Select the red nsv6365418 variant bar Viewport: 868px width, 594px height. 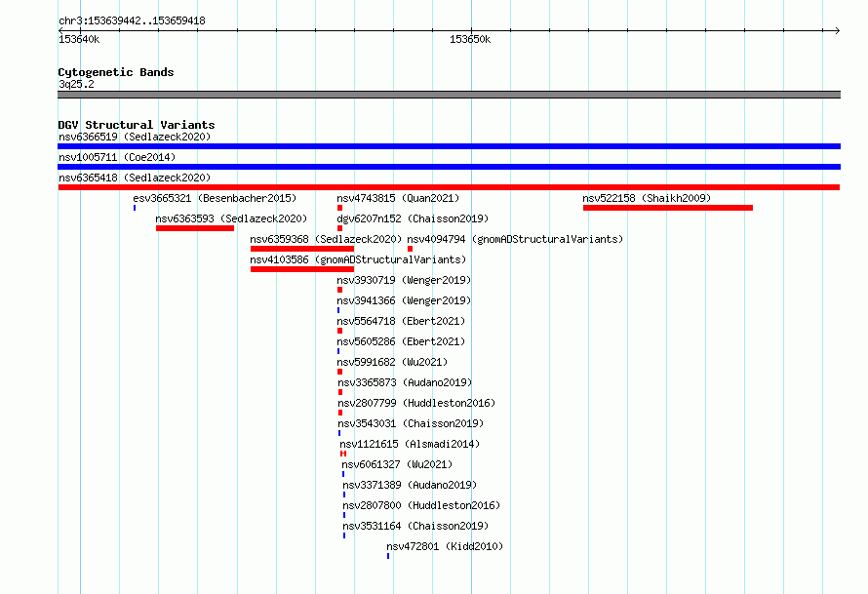[x=449, y=187]
